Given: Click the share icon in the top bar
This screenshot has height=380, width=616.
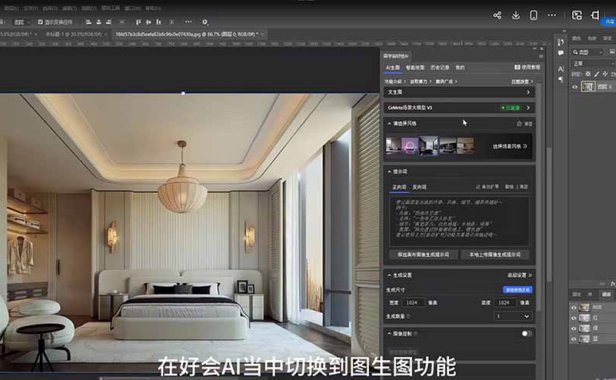Looking at the screenshot, I should 497,15.
